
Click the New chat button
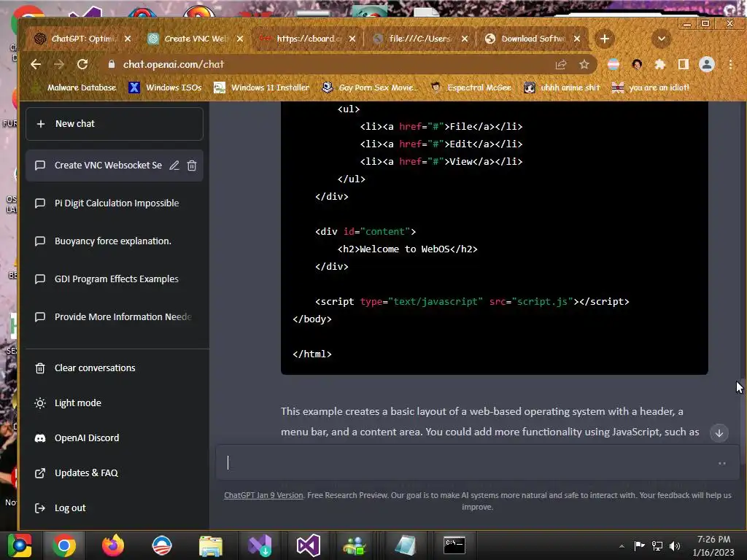coord(115,124)
